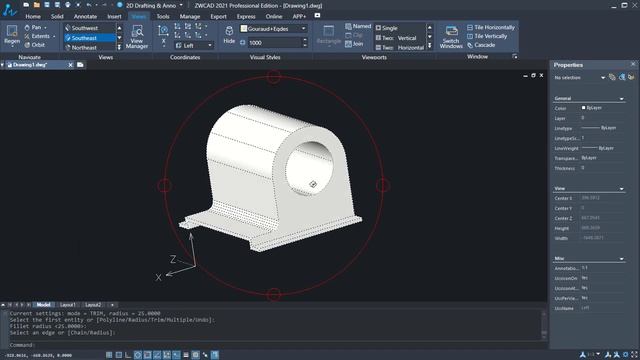
Task: Start the Orbit tool
Action: [x=35, y=45]
